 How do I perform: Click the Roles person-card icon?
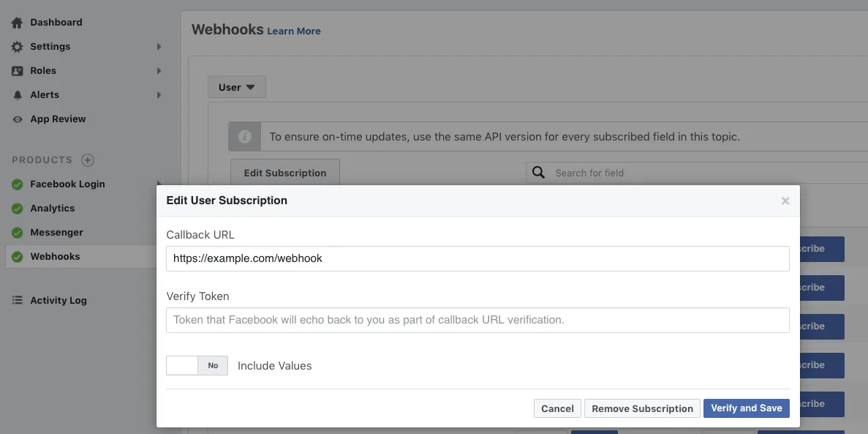[x=17, y=71]
